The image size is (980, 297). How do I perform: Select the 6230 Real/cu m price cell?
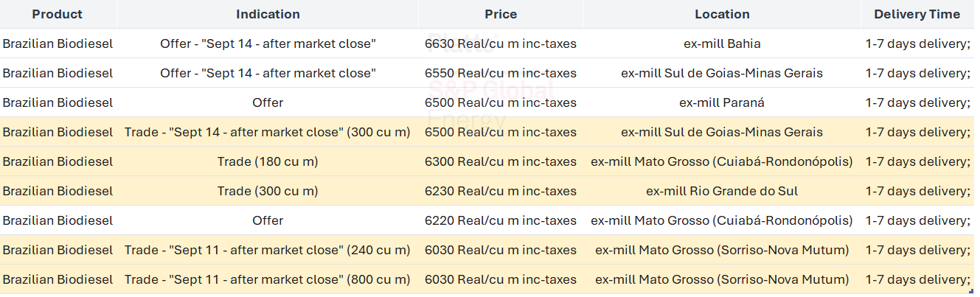[x=501, y=191]
